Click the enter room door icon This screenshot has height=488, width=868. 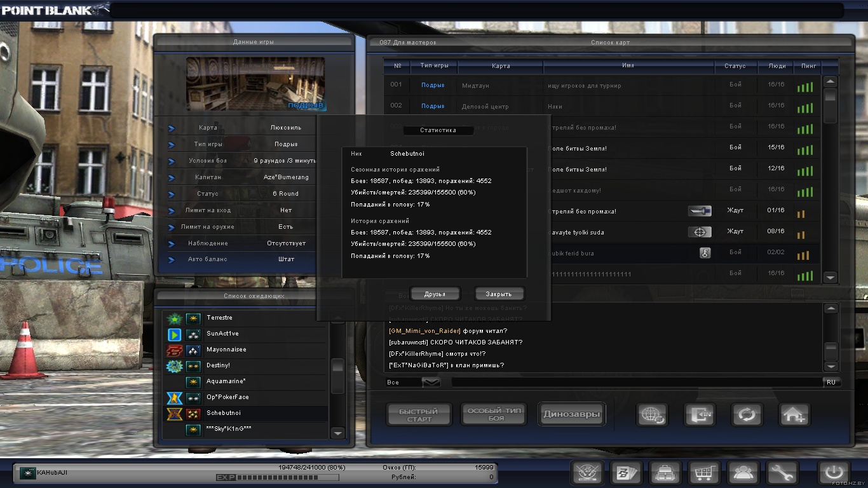click(700, 415)
